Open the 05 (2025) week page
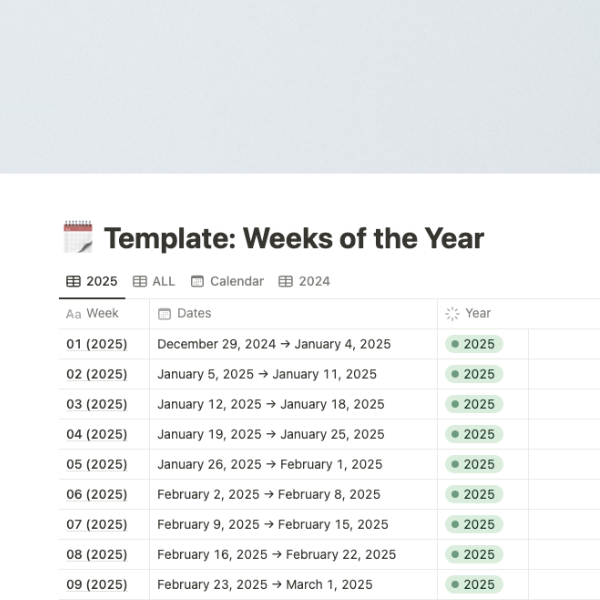Image resolution: width=600 pixels, height=600 pixels. [x=97, y=464]
